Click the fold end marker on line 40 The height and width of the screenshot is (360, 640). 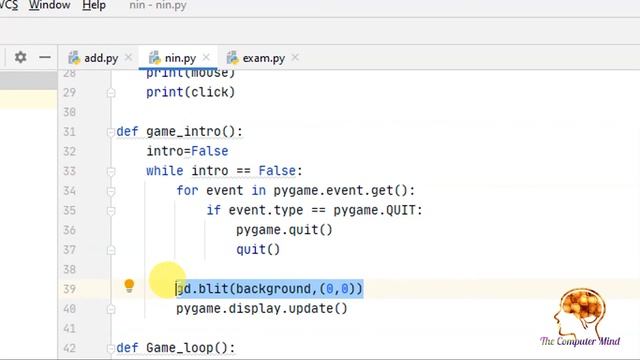point(111,309)
